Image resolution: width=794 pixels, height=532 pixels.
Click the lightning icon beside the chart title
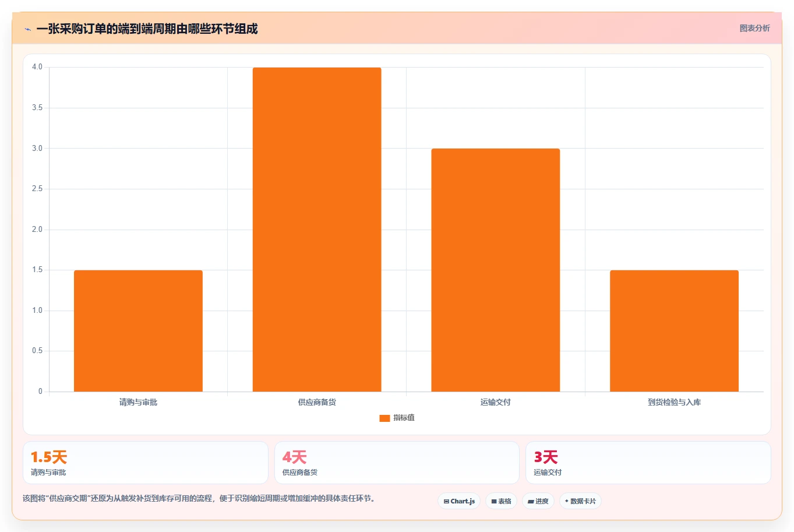27,29
